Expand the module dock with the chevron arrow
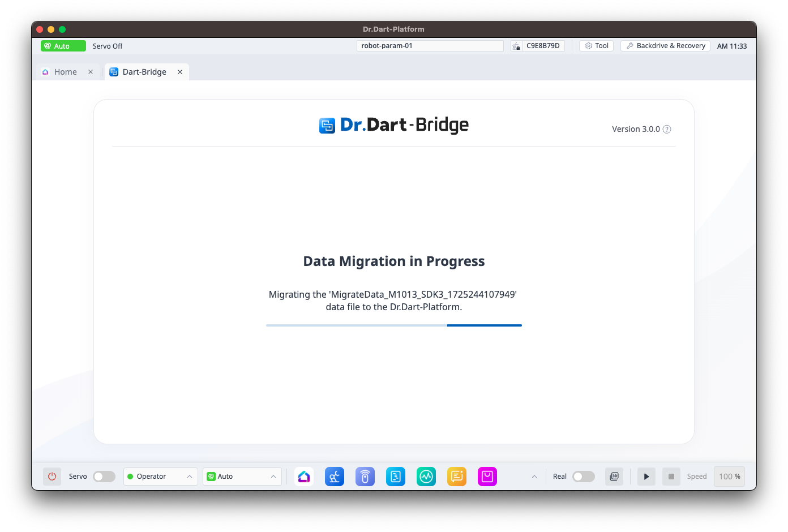 click(534, 477)
